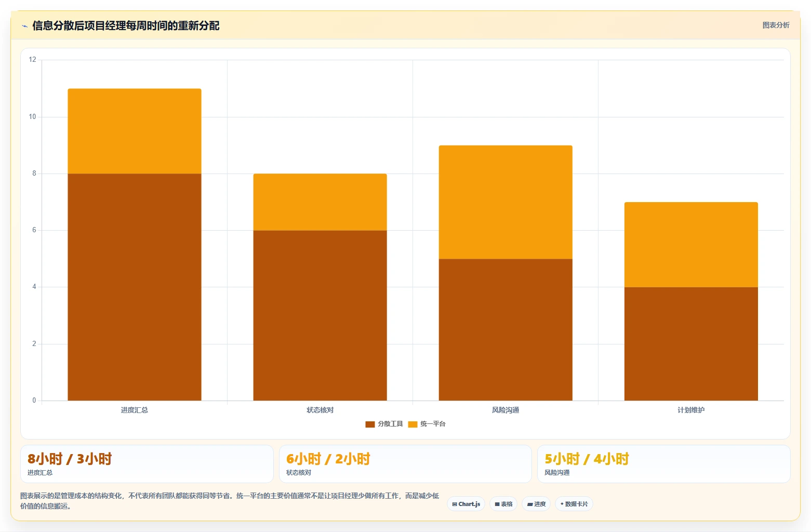Click the dark-brown 分散工具 legend color box

click(x=370, y=424)
